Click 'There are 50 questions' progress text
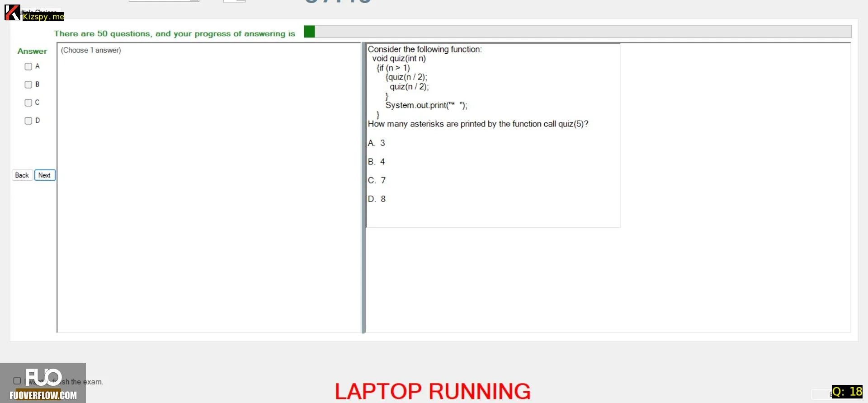 click(x=175, y=33)
